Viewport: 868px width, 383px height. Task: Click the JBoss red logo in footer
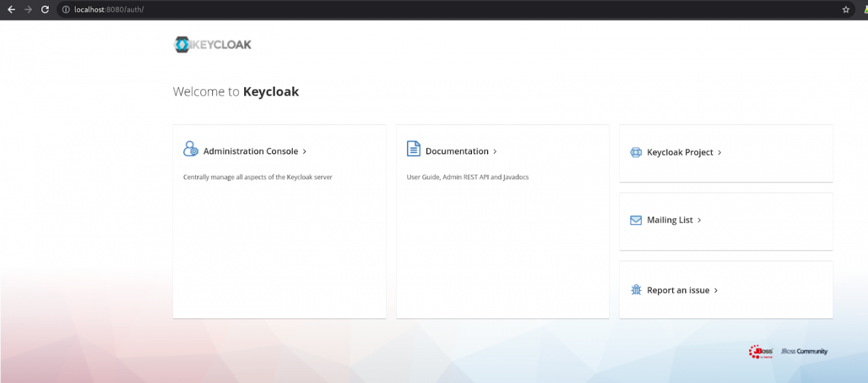pos(761,352)
